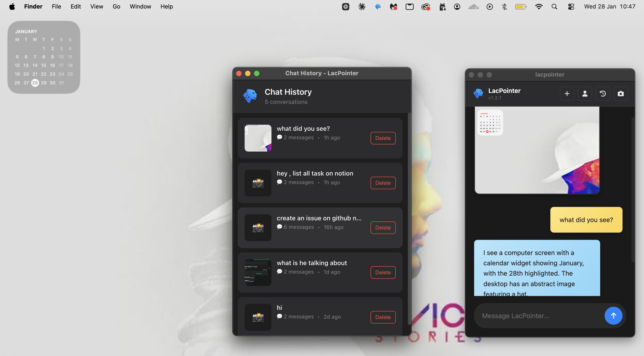Start a new conversation with the plus icon

[567, 93]
